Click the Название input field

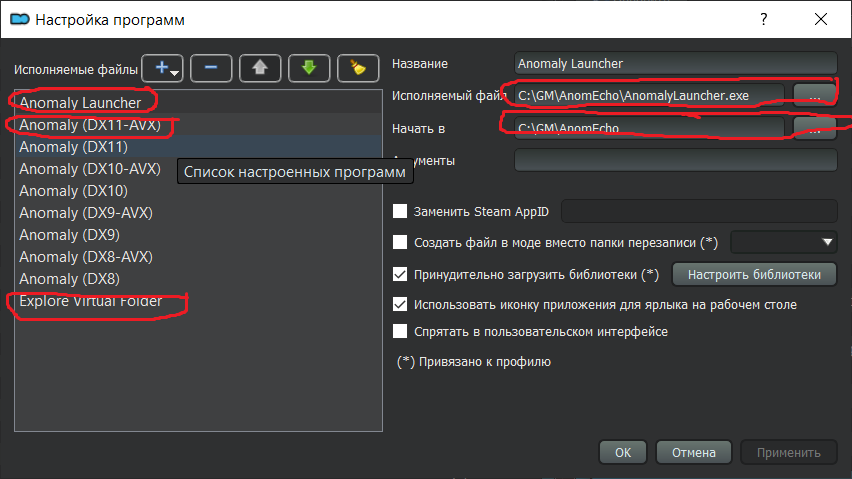675,64
